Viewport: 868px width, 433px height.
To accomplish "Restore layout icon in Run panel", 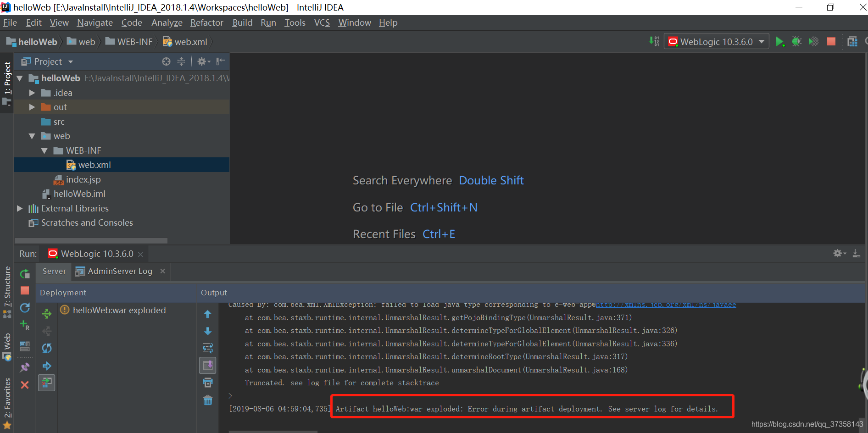I will coord(25,346).
